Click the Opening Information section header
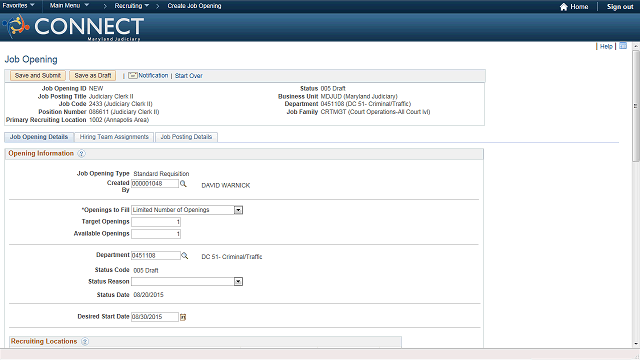 41,153
